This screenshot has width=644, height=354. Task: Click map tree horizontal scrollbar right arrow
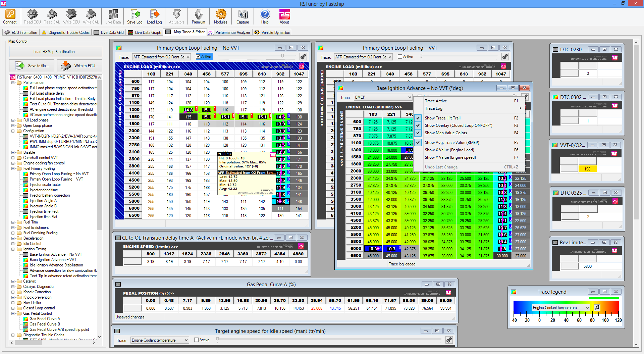point(94,343)
